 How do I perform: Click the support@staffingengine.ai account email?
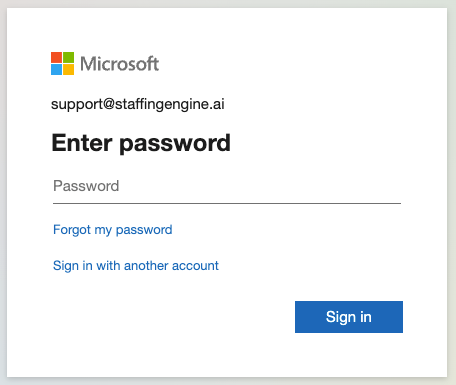click(138, 104)
